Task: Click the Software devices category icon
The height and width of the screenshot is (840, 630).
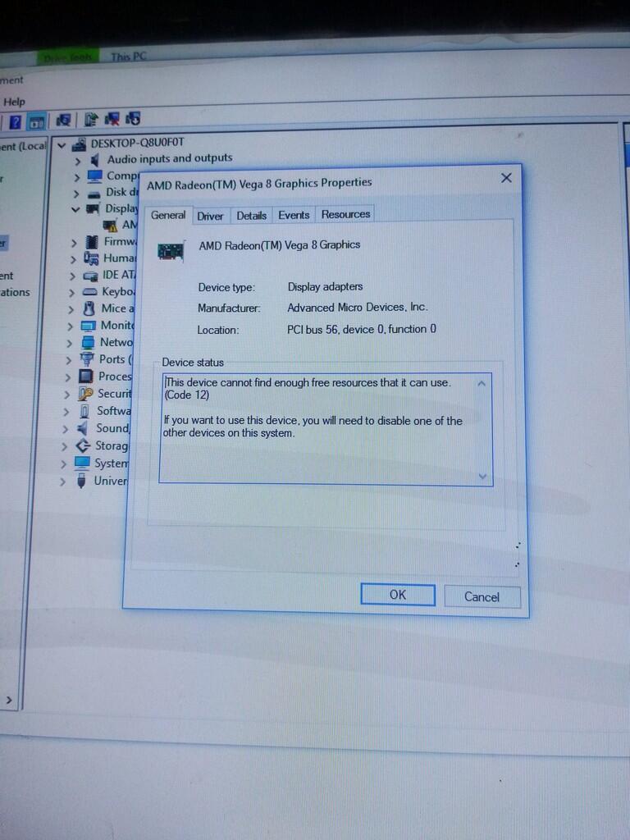Action: pos(84,412)
